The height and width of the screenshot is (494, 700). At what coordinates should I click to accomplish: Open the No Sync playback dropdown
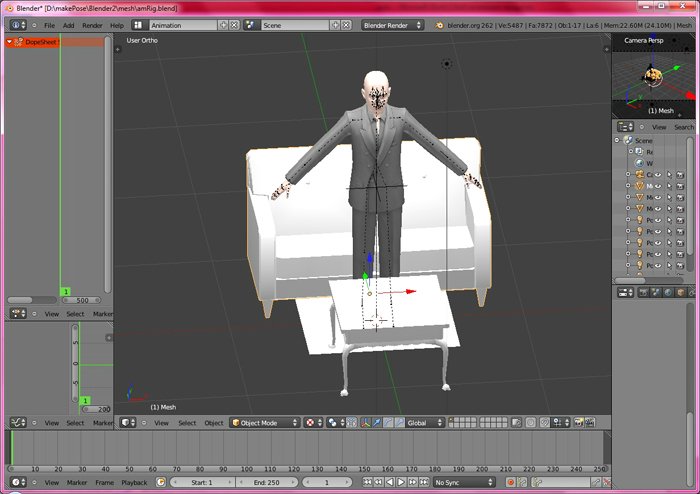point(464,482)
